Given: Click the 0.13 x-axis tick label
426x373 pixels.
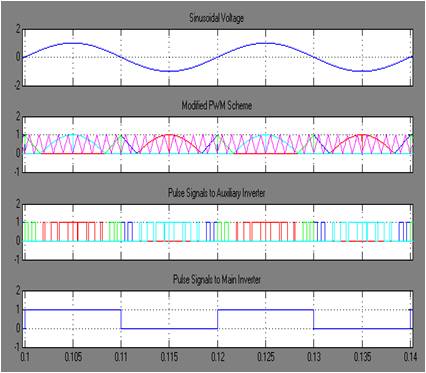Looking at the screenshot, I should pyautogui.click(x=314, y=357).
